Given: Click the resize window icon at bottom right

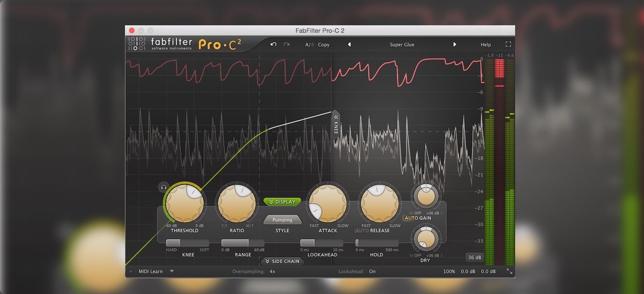Looking at the screenshot, I should pyautogui.click(x=509, y=272).
